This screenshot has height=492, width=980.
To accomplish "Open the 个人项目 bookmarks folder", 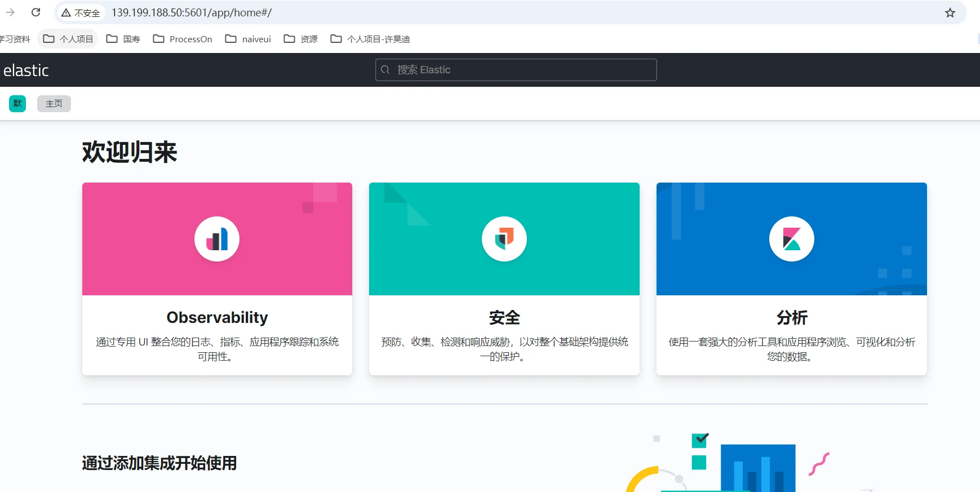I will 68,39.
